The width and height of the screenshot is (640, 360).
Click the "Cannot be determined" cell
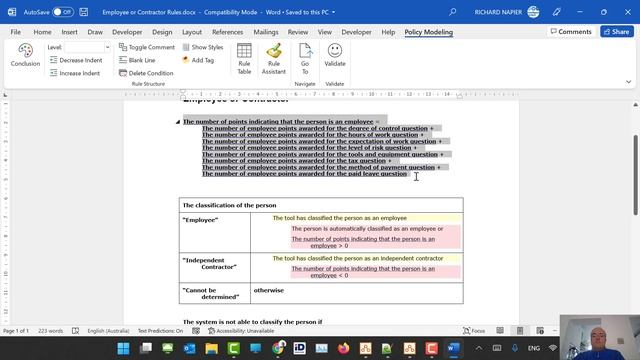(215, 293)
